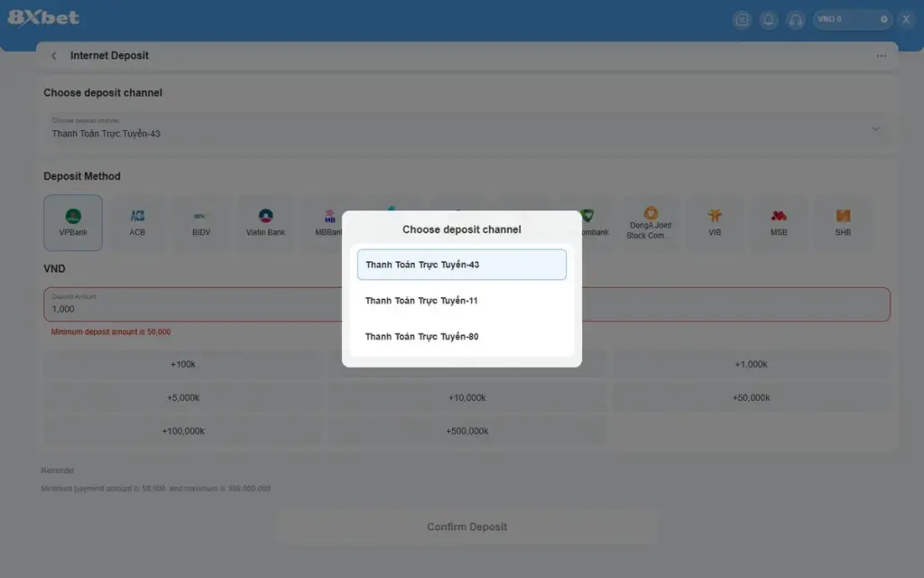Go back from Internet Deposit
This screenshot has height=578, width=924.
(x=54, y=55)
